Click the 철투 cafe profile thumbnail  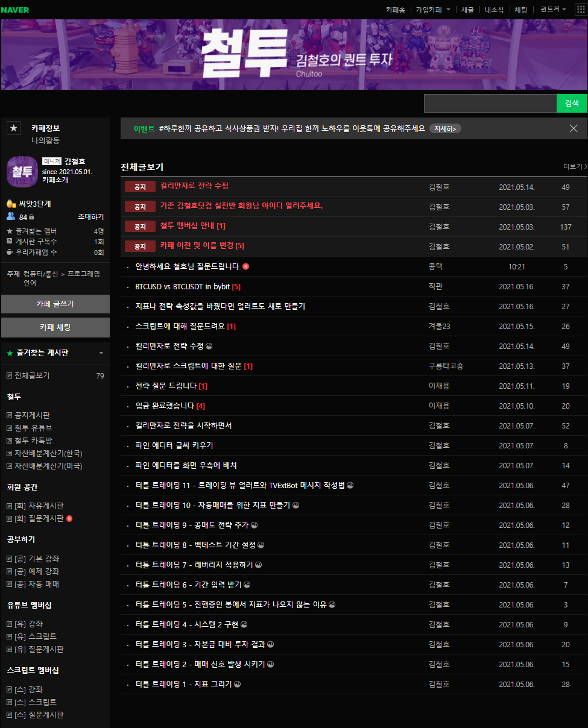pos(22,171)
